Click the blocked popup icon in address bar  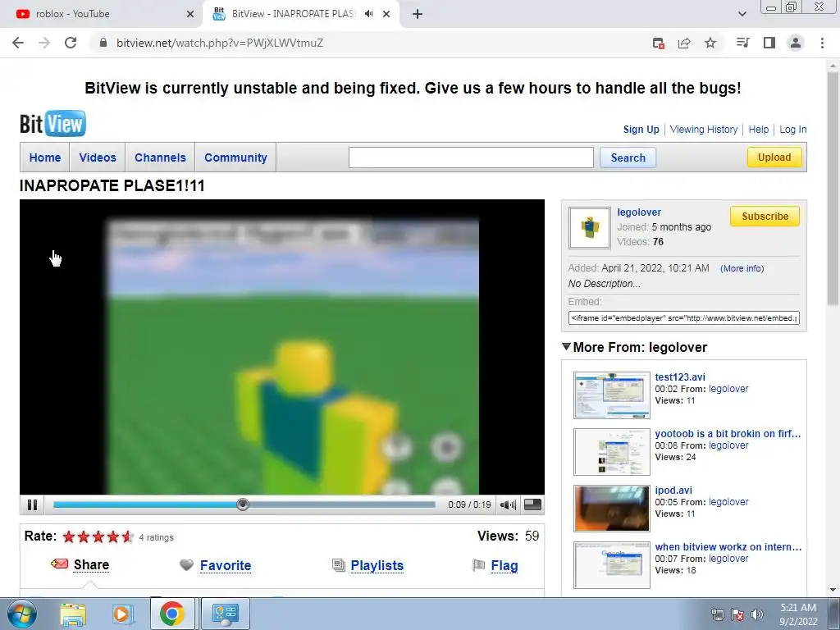tap(659, 43)
